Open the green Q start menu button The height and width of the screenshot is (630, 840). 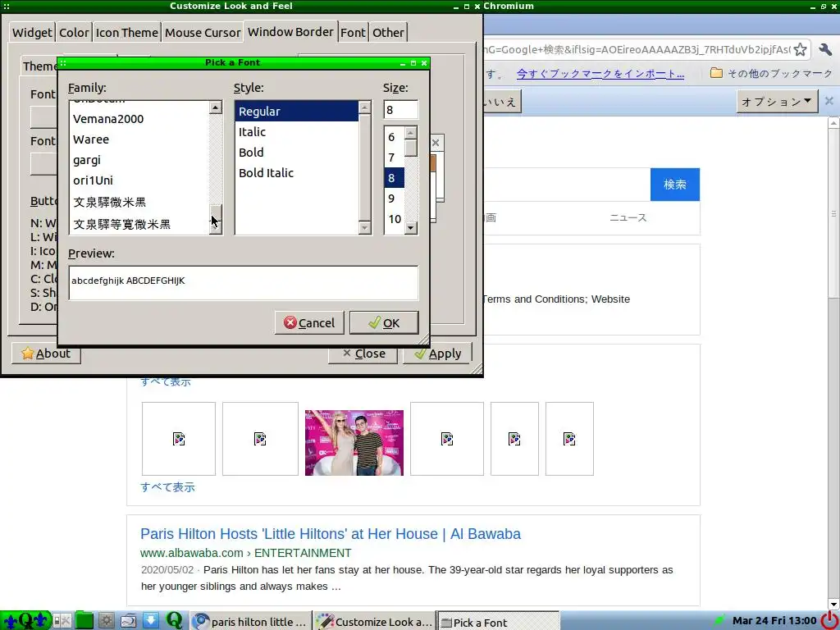25,620
